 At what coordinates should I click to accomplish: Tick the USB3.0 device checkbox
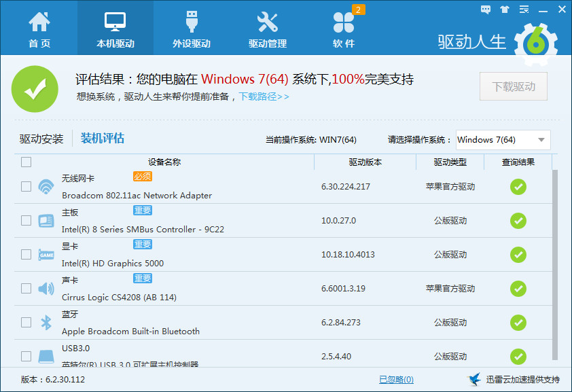[25, 356]
